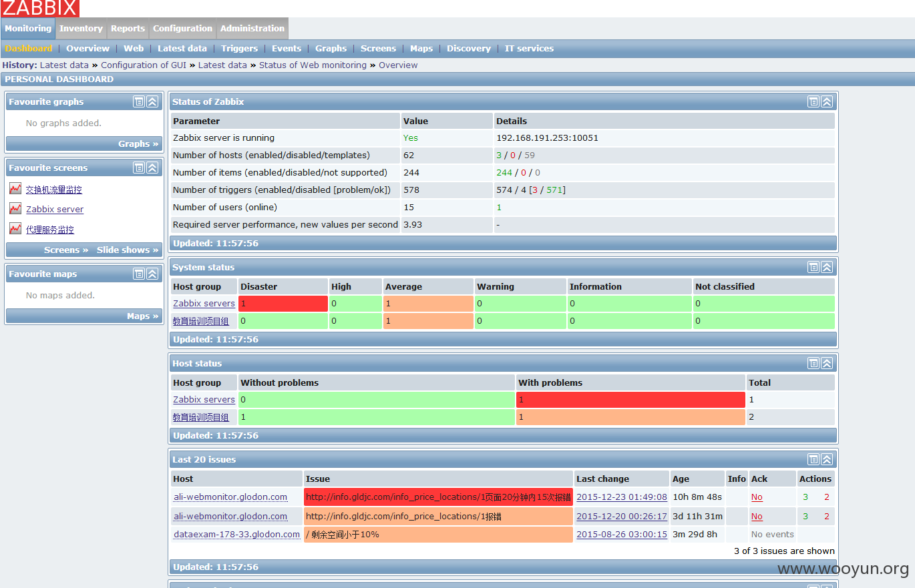Open last change 2015-12-20 00:26:17 link
915x588 pixels.
click(622, 516)
